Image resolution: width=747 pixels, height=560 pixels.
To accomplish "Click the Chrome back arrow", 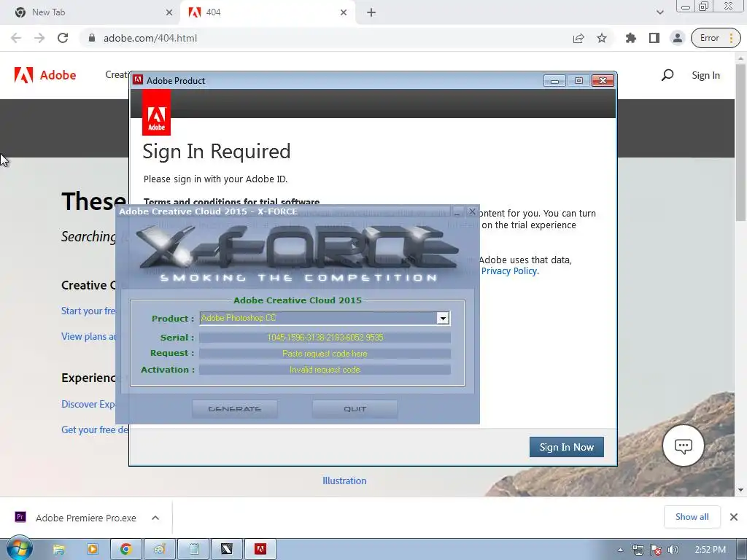I will [16, 38].
